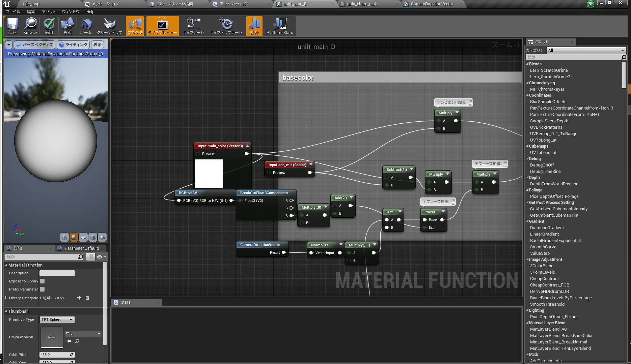631x364 pixels.
Task: Switch to the unlit_chara_mat tab
Action: point(362,4)
